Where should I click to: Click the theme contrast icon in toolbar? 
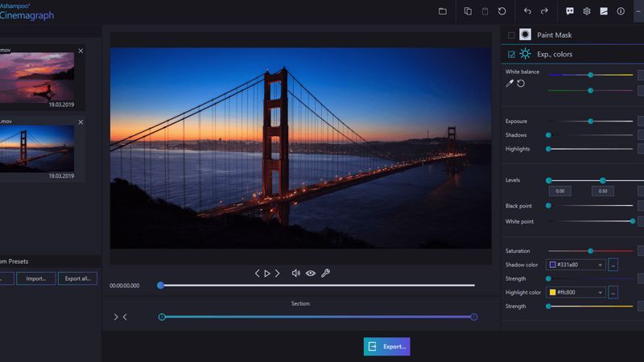pyautogui.click(x=604, y=11)
